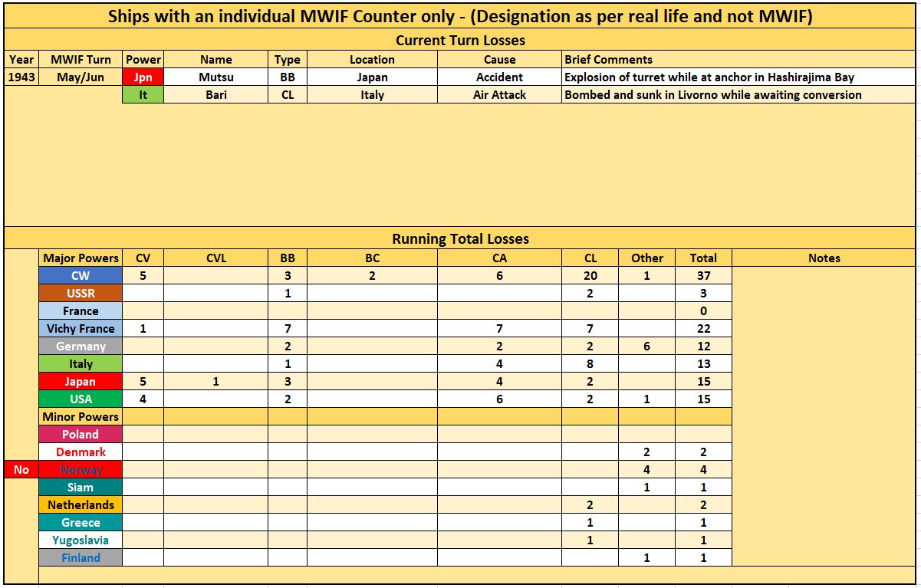Click the '1943' year cell
Screen dimensions: 921x588
click(21, 77)
